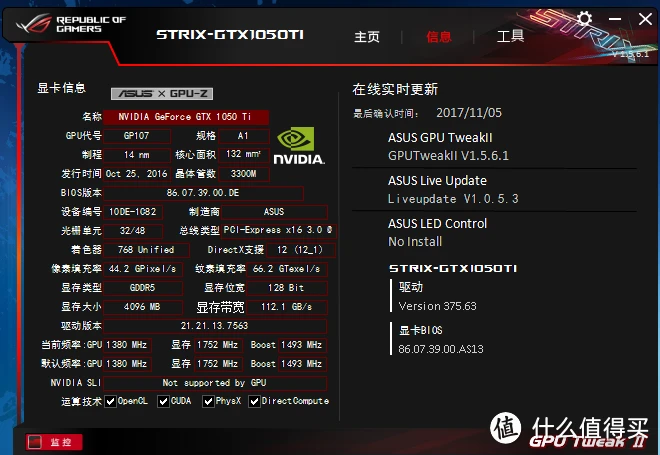Screen dimensions: 660x455
Task: Toggle the OpenCL checkbox
Action: coord(110,401)
